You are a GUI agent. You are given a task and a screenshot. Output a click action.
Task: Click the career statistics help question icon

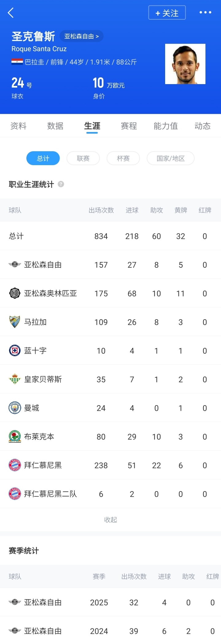[x=61, y=184]
